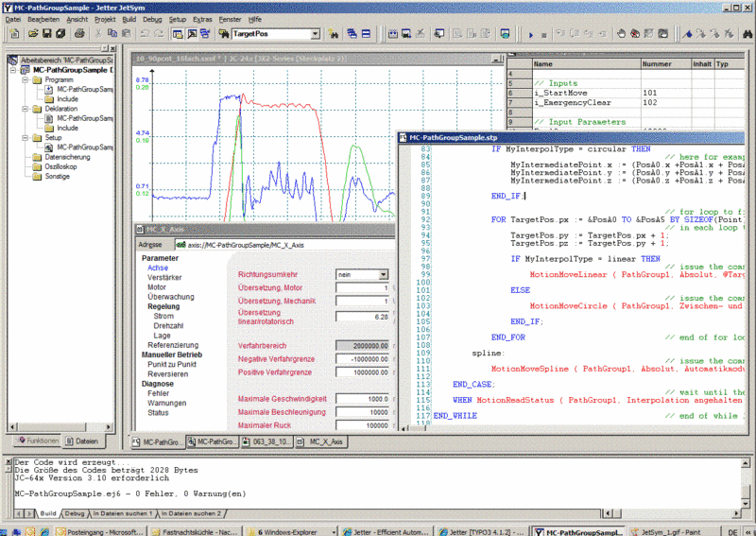Collapse the Programm folder in the tree
This screenshot has height=536, width=756.
[26, 80]
